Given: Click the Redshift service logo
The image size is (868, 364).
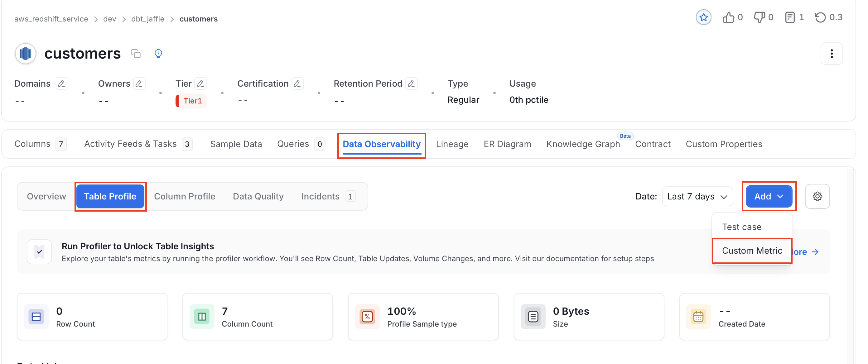Looking at the screenshot, I should (x=26, y=54).
